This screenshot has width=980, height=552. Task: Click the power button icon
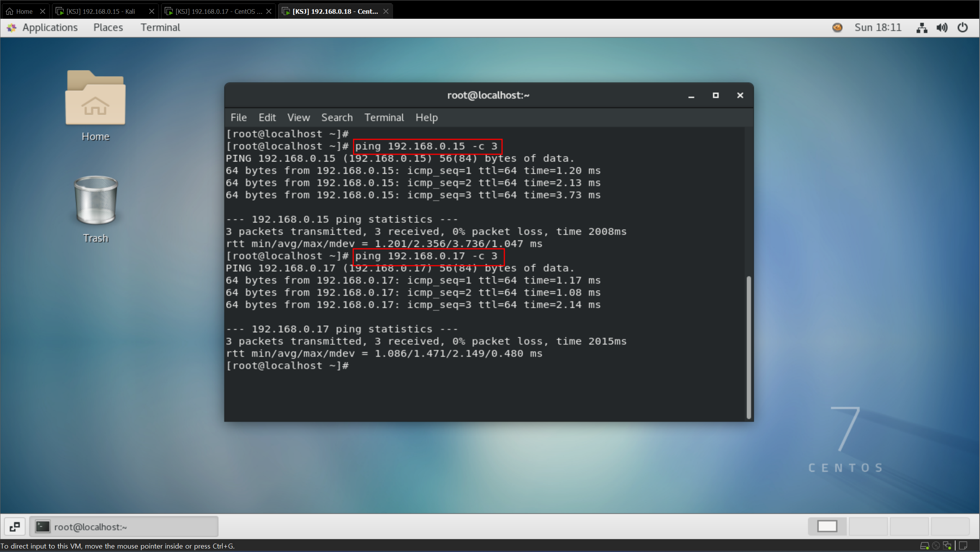962,28
